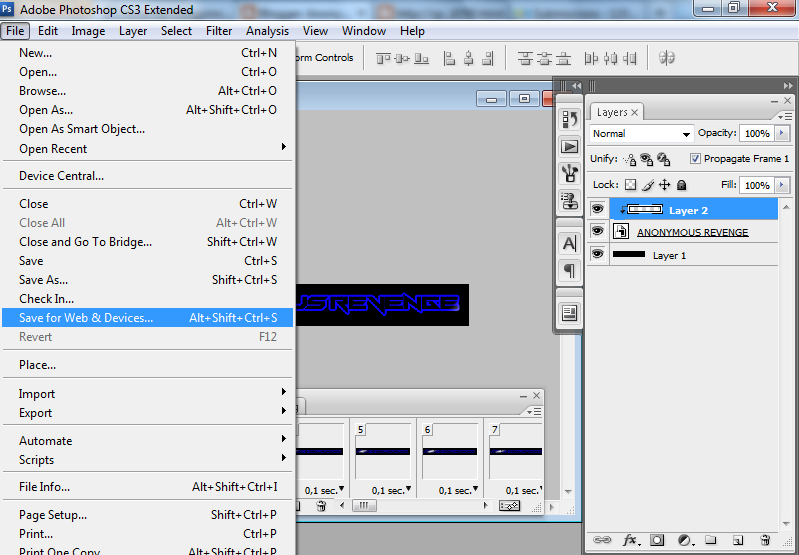
Task: Choose Export from File menu
Action: (x=148, y=413)
